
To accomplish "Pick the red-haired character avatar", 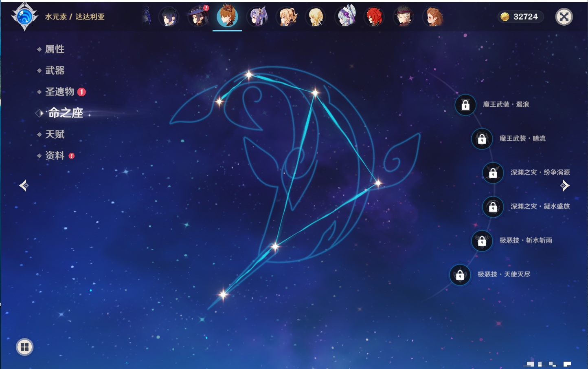I will click(374, 17).
